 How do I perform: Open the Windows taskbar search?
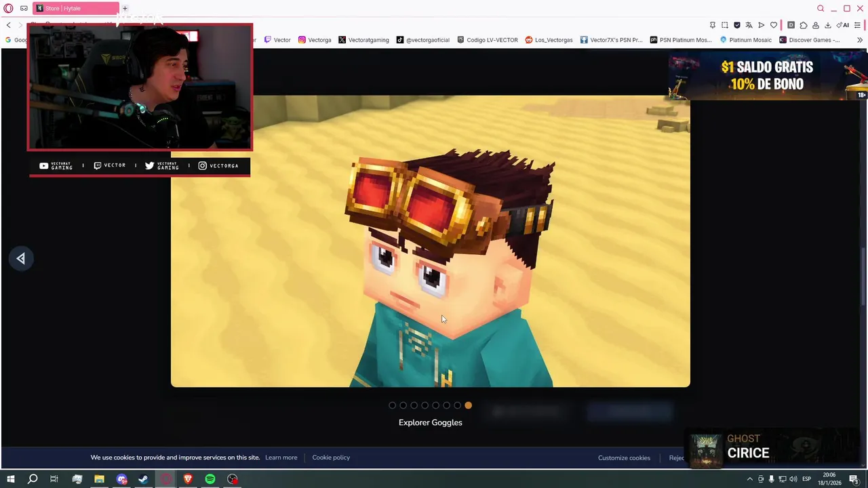point(32,479)
